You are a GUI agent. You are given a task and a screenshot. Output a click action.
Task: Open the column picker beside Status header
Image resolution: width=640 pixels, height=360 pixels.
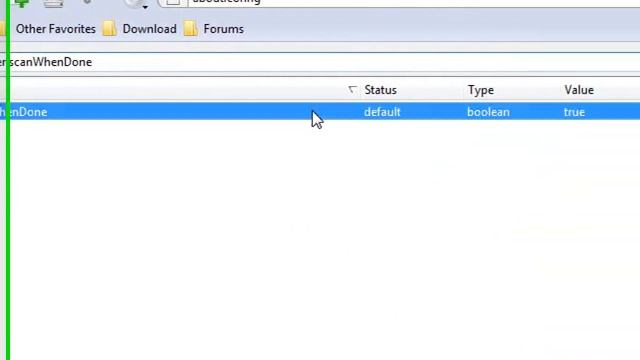[352, 89]
